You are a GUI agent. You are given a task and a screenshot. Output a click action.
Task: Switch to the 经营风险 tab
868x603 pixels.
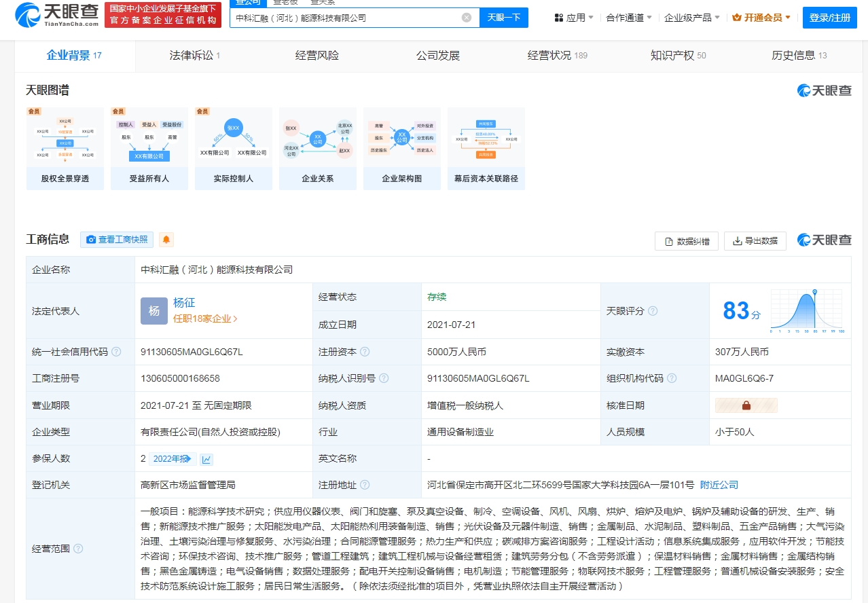(317, 56)
